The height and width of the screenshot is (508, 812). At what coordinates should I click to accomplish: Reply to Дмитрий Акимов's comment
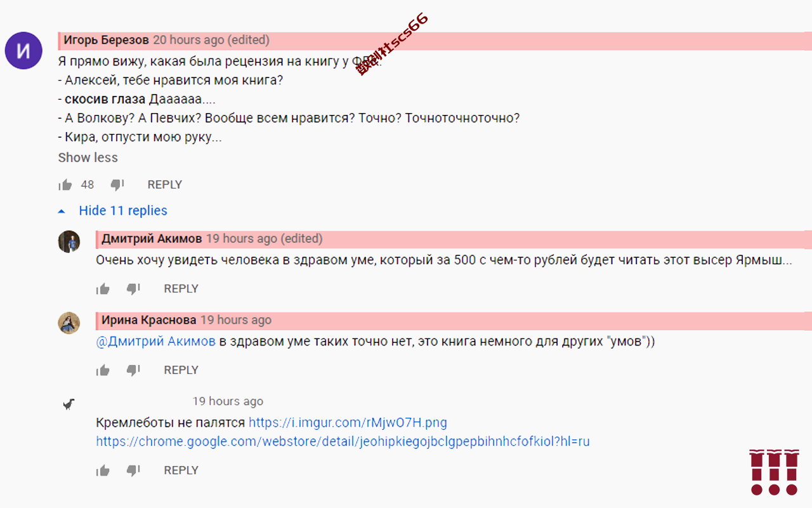coord(181,289)
